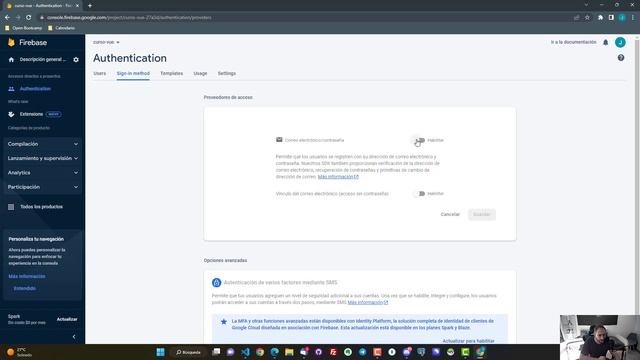Viewport: 640px width, 360px height.
Task: Open Más información link in provider description
Action: (x=338, y=177)
